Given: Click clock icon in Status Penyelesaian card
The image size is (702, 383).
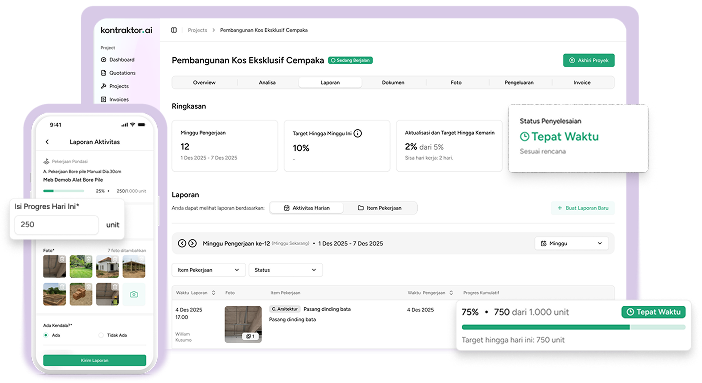Looking at the screenshot, I should pyautogui.click(x=524, y=137).
